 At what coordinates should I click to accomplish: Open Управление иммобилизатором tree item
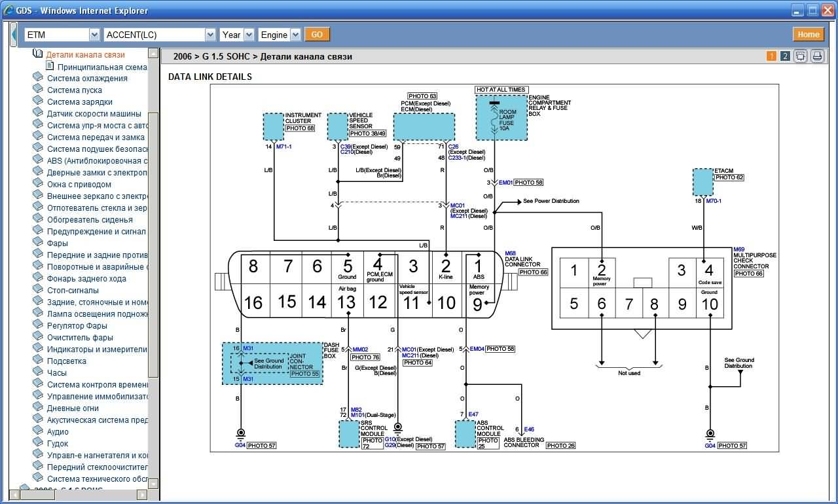tap(97, 397)
